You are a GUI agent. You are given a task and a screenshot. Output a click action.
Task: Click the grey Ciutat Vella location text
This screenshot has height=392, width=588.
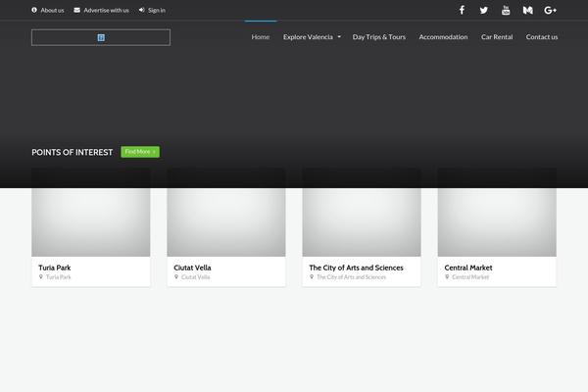pyautogui.click(x=196, y=276)
